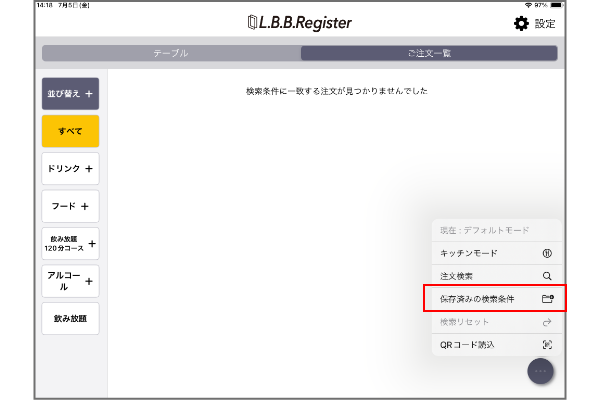Choose 保存済みの検索条件 from the menu

478,299
